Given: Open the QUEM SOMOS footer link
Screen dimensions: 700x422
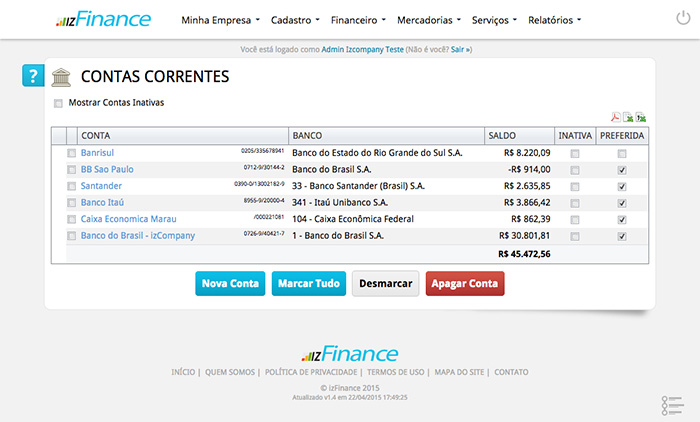Looking at the screenshot, I should tap(230, 372).
